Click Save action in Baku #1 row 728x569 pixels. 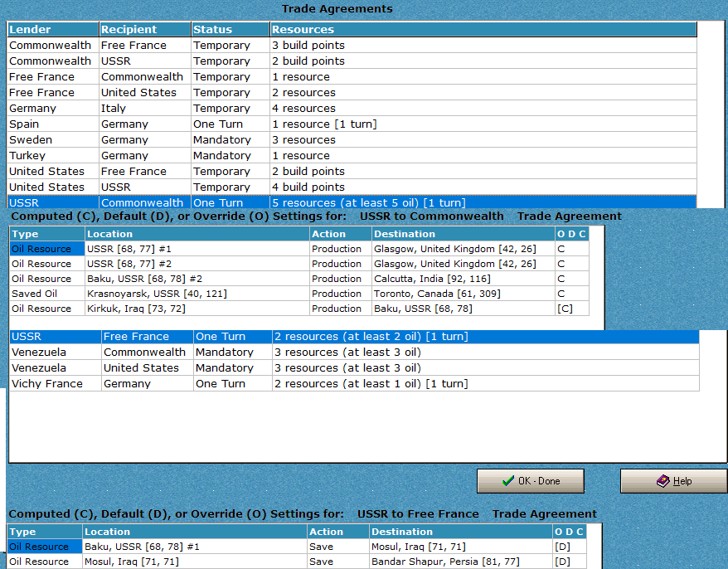[x=338, y=547]
